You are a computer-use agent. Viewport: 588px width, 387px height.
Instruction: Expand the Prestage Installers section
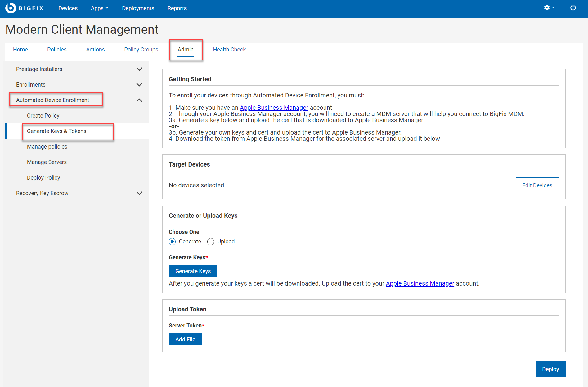pyautogui.click(x=139, y=69)
